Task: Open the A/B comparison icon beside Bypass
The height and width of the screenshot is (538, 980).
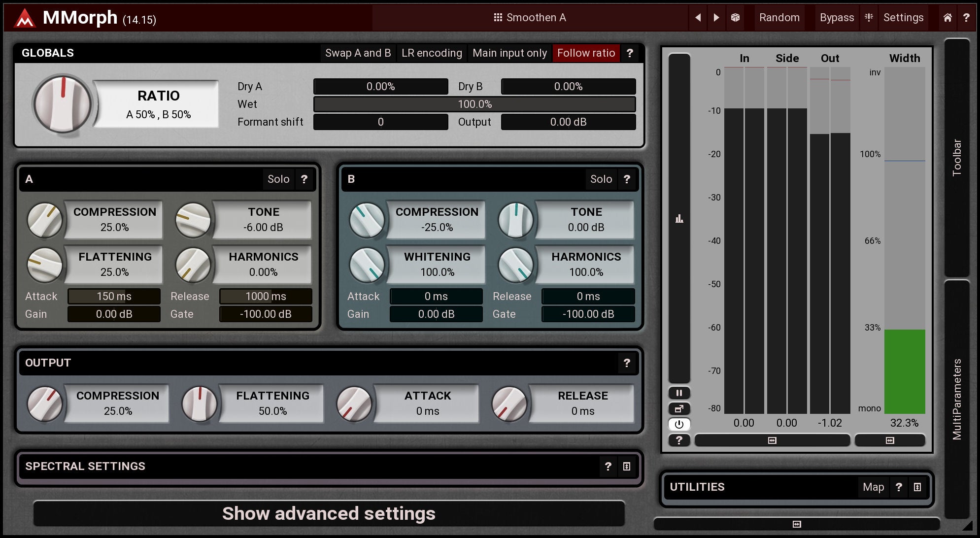Action: [869, 18]
